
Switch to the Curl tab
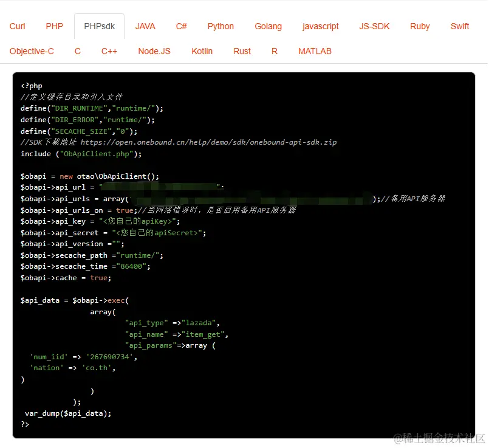(x=17, y=26)
